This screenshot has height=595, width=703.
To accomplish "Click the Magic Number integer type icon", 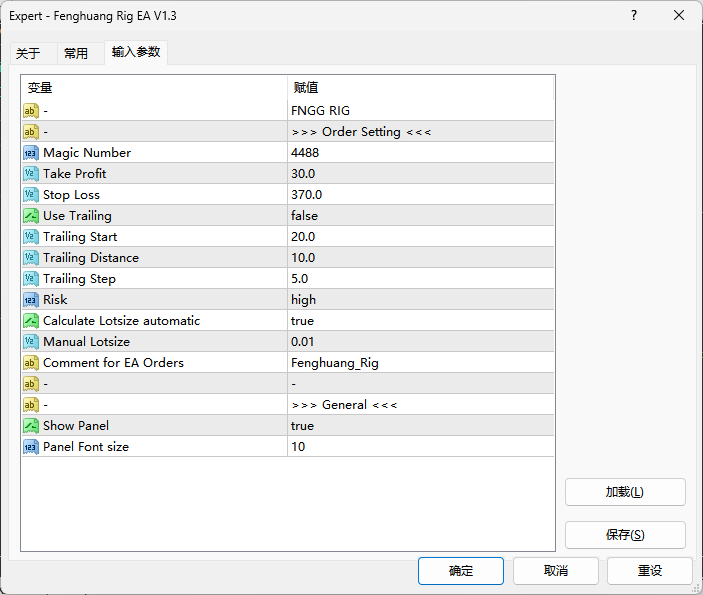I will point(31,153).
